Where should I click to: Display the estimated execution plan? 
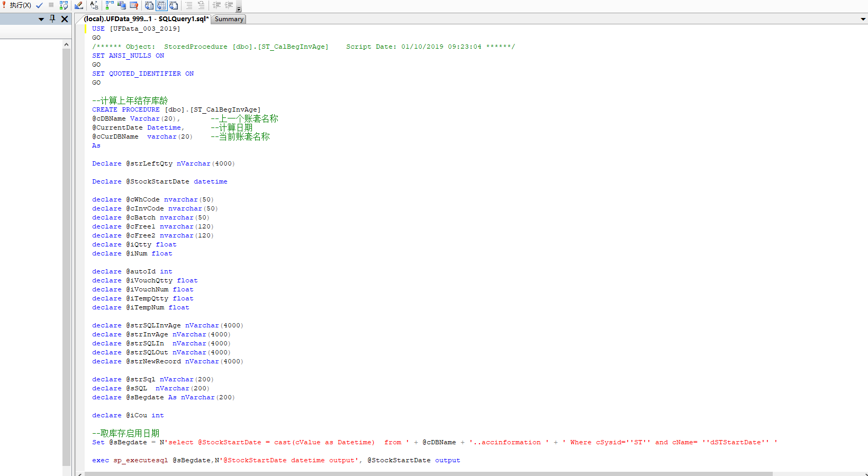coord(64,5)
